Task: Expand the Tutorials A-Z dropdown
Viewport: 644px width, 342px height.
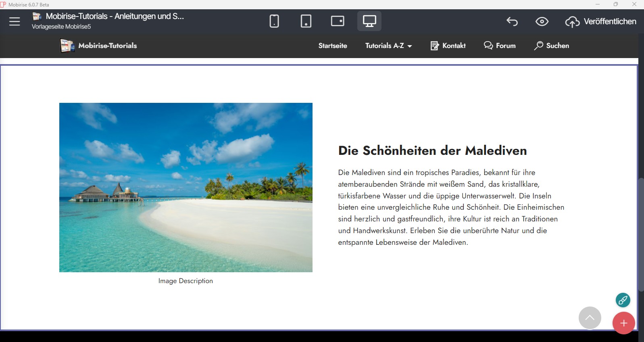Action: (389, 46)
